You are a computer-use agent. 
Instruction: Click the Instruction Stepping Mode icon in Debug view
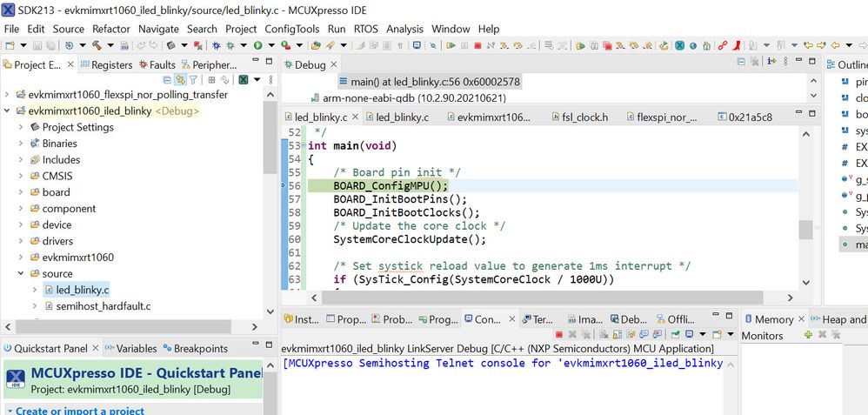771,62
